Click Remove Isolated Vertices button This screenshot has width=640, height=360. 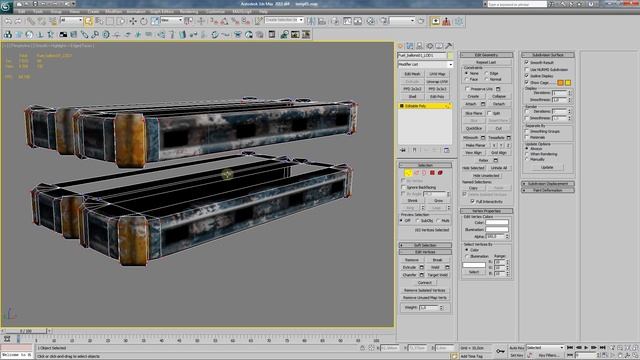424,290
